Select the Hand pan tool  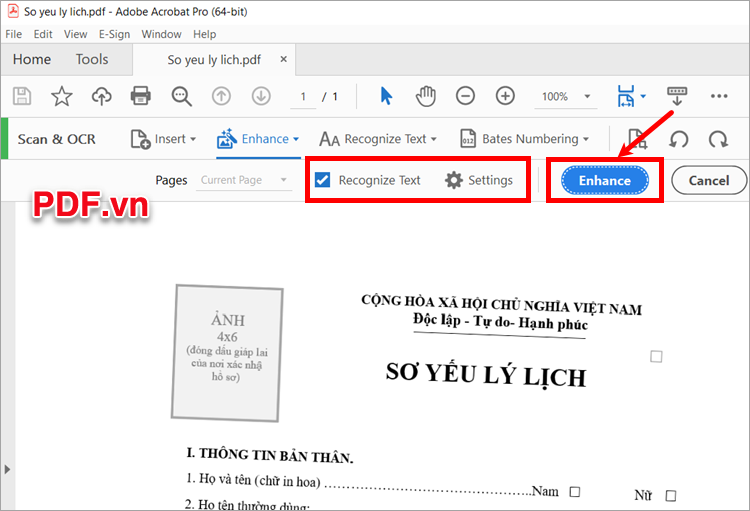pyautogui.click(x=426, y=96)
